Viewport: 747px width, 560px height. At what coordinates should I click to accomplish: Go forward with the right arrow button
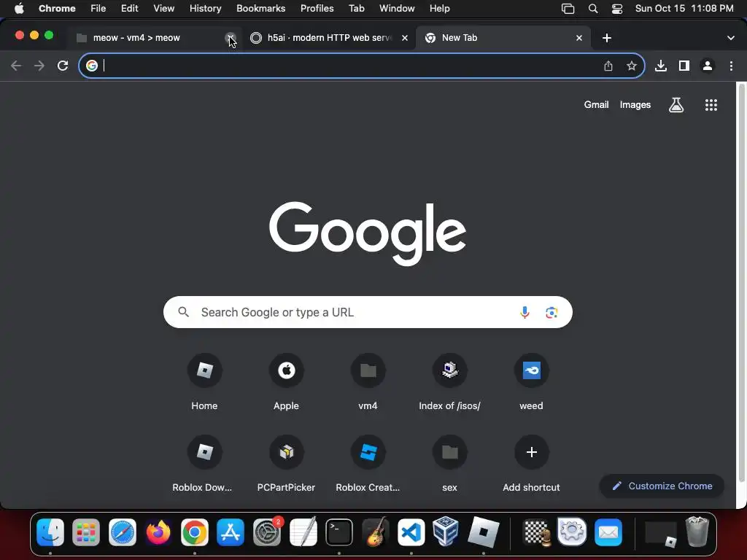(x=39, y=66)
